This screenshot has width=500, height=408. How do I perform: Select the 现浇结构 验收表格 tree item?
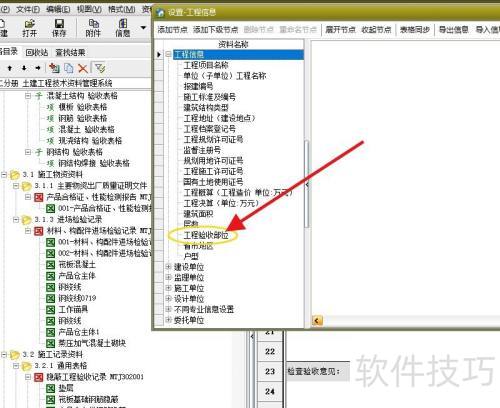90,141
